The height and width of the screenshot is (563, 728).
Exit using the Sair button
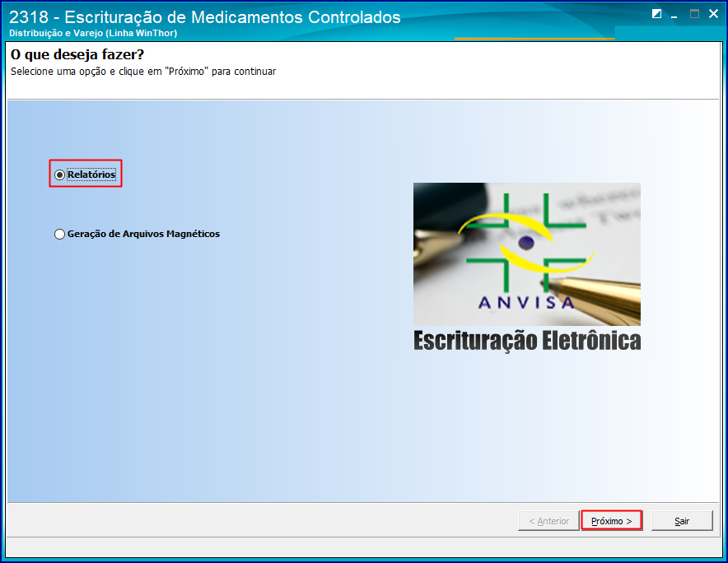(682, 521)
